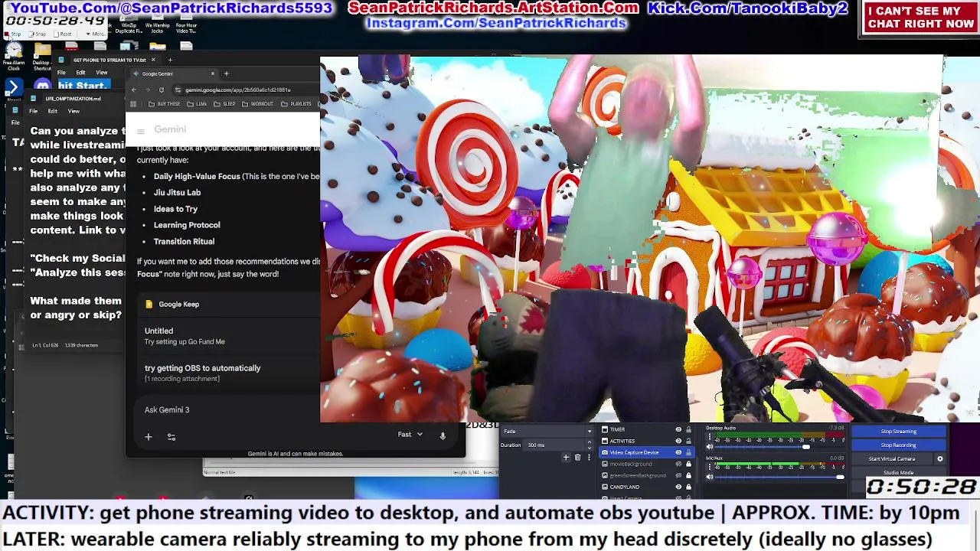Toggle lock on TIMER source
Screen dimensions: 980x551
[x=688, y=429]
